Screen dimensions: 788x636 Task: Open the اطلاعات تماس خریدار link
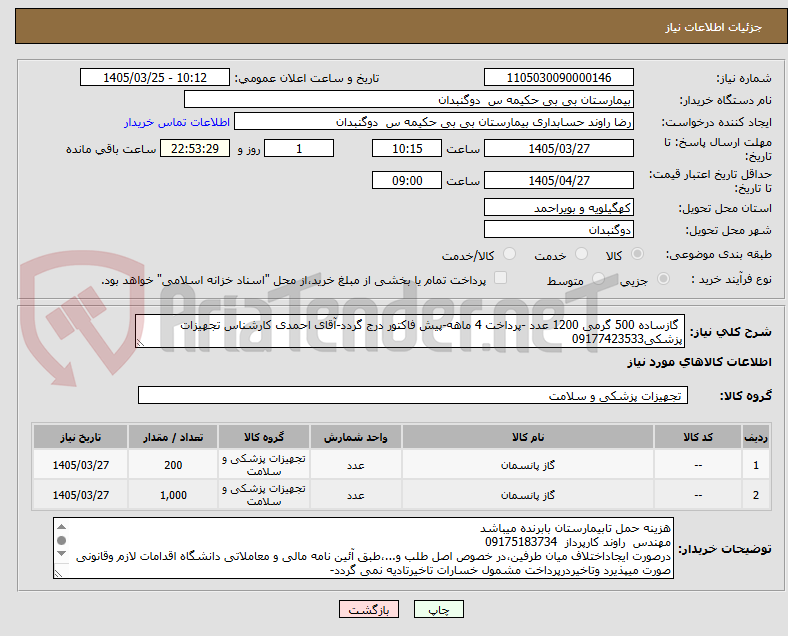click(x=177, y=122)
